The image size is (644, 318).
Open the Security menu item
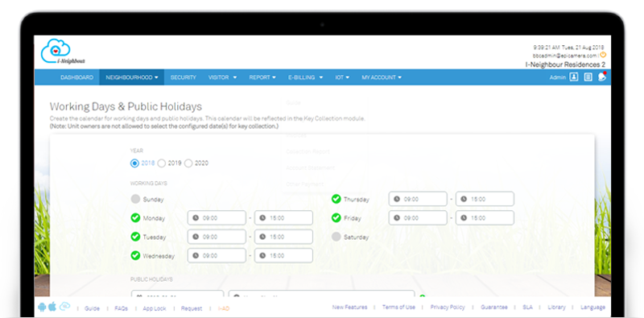pyautogui.click(x=184, y=77)
